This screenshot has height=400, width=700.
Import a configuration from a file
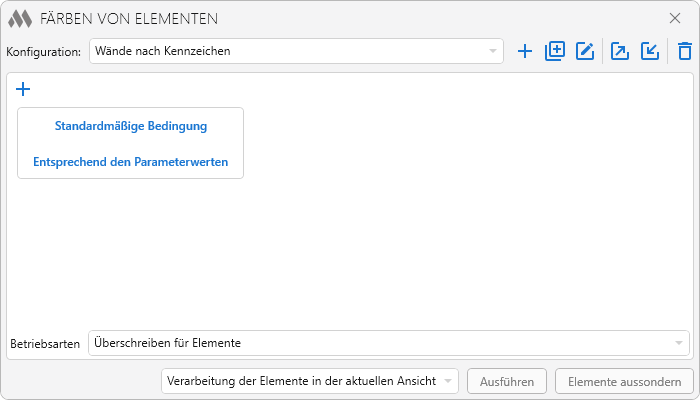(x=650, y=51)
